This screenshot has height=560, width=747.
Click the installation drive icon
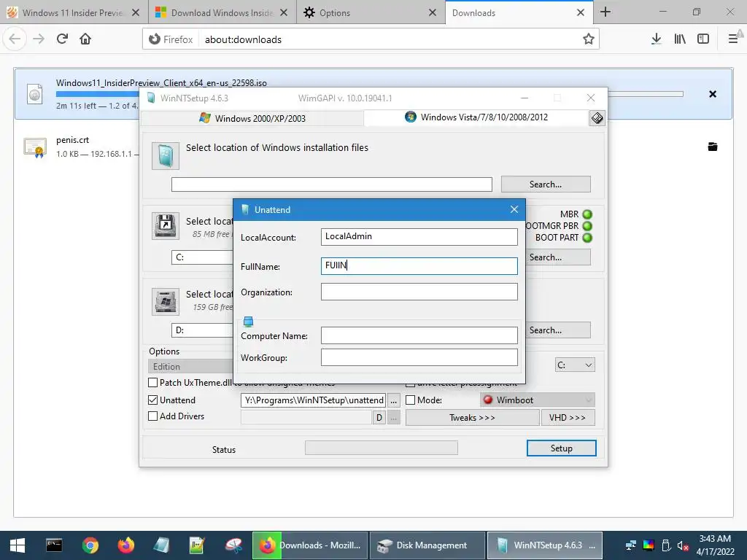tap(166, 301)
